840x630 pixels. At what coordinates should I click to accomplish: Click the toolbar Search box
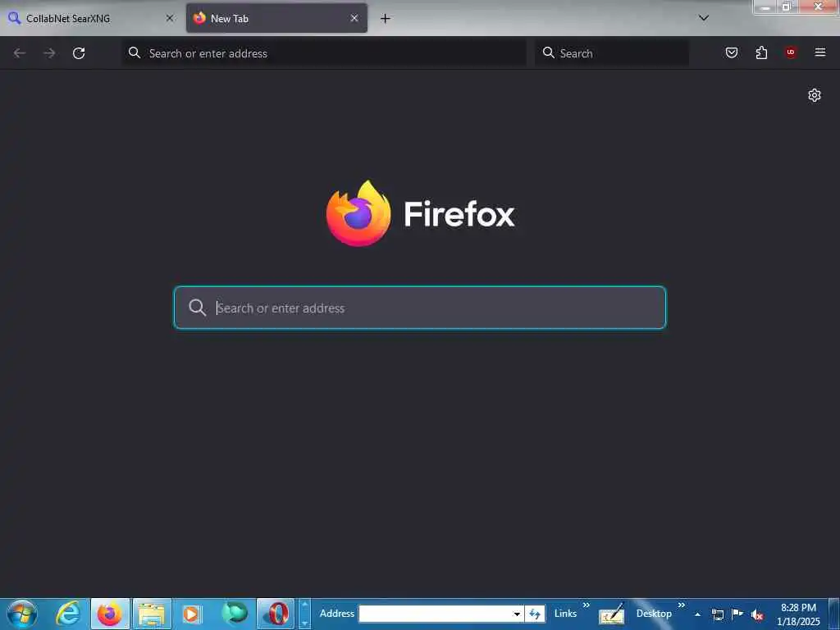tap(612, 53)
